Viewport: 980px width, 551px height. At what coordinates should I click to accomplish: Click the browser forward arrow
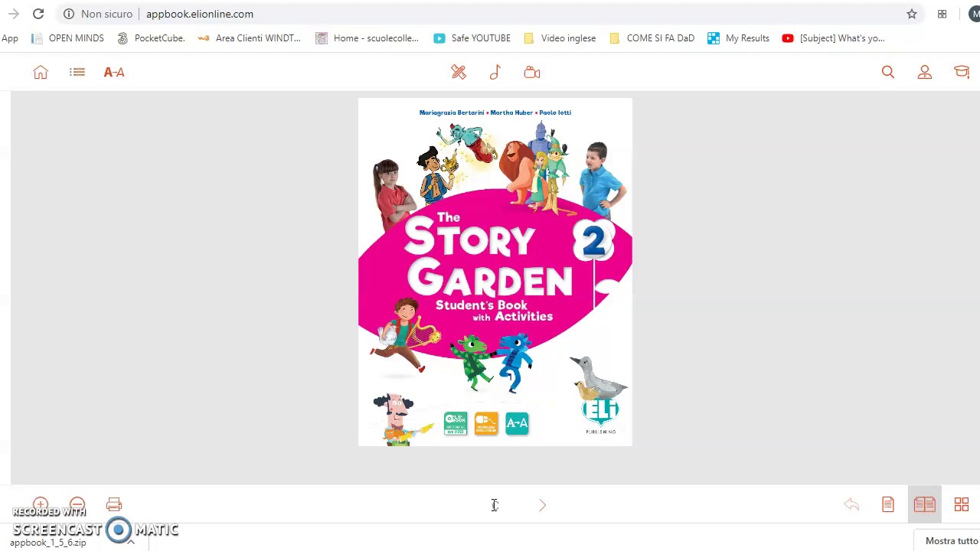click(x=14, y=14)
